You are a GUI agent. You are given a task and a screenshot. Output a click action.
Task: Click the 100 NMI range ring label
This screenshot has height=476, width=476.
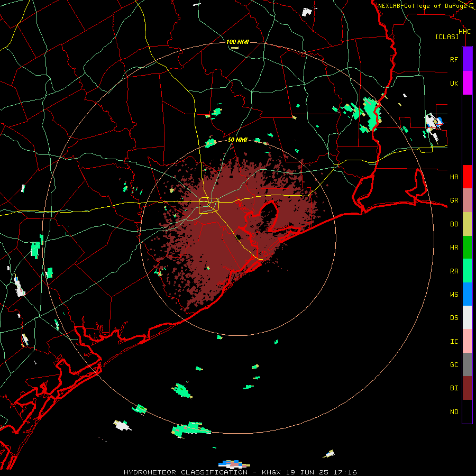(237, 42)
